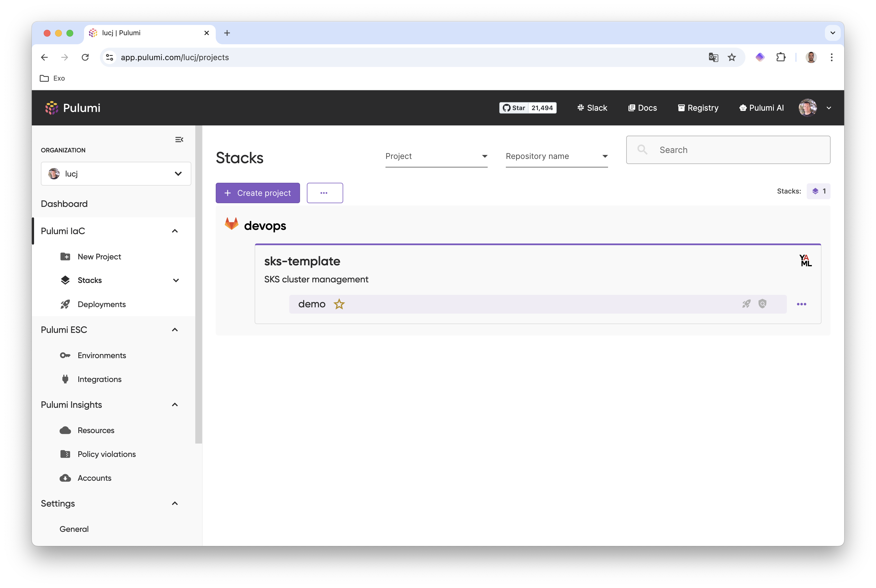Open the Repository name filter dropdown

click(x=556, y=156)
